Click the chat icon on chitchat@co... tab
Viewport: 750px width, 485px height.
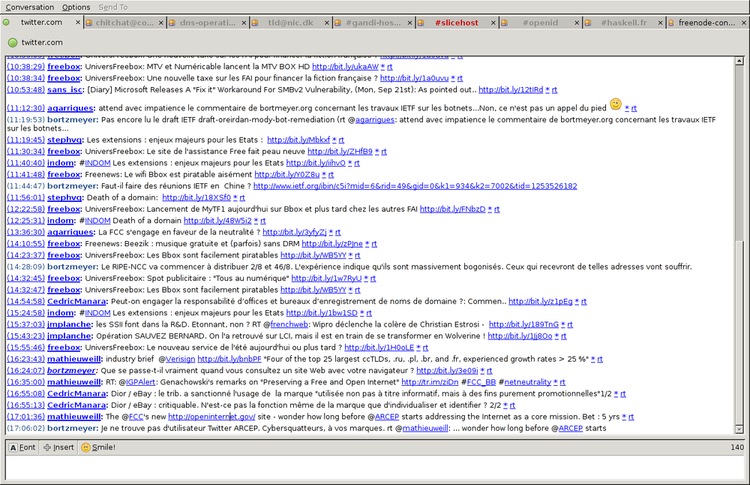tap(89, 22)
